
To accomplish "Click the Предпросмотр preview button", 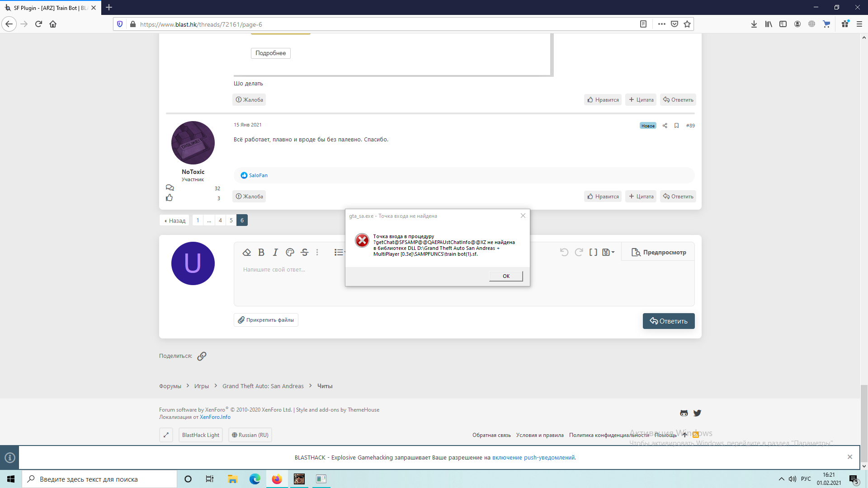I will 658,252.
